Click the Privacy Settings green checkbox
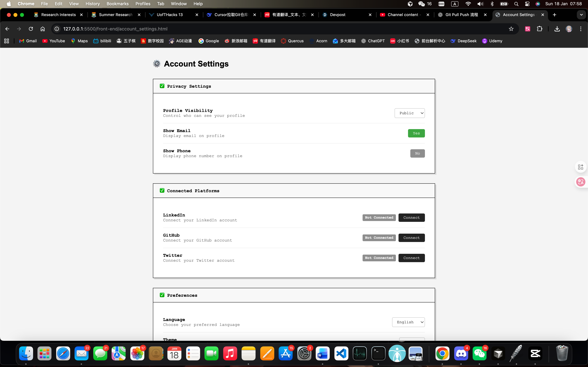 click(x=162, y=86)
